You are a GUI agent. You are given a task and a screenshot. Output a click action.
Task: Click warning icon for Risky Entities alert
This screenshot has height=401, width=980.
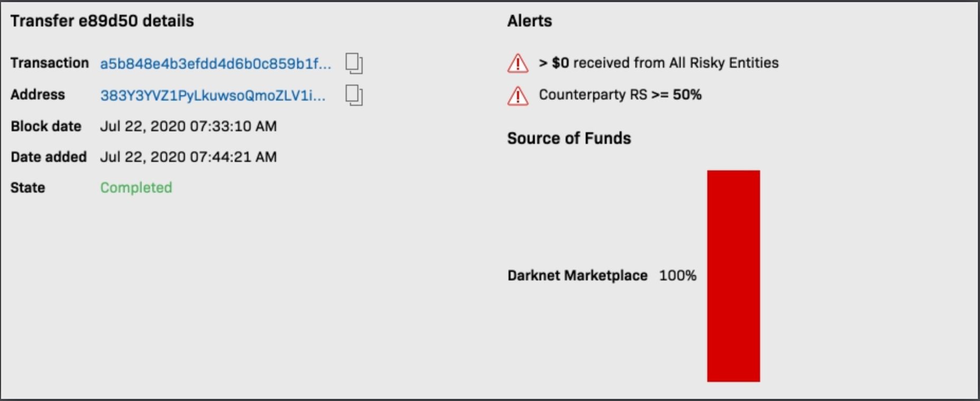coord(517,63)
